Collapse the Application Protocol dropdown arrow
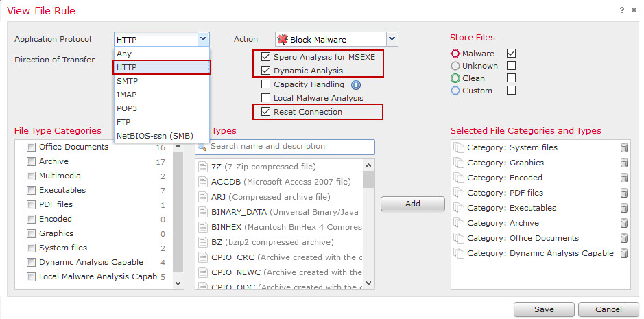The image size is (644, 319). [x=204, y=40]
